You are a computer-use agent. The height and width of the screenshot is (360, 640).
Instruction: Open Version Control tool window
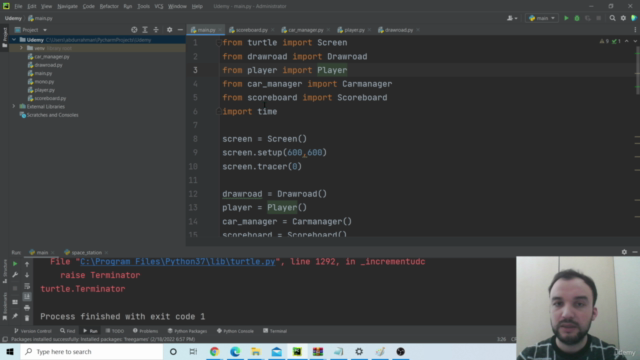[x=33, y=331]
